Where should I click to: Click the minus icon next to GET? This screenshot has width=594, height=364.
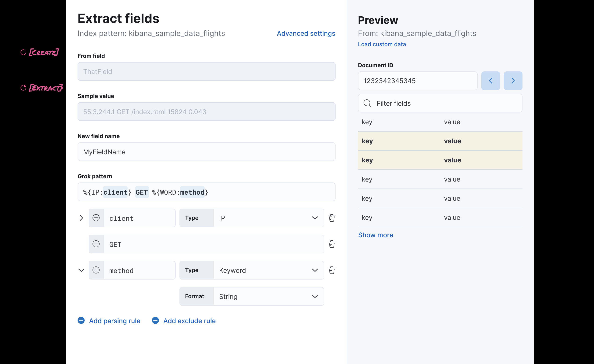tap(96, 244)
